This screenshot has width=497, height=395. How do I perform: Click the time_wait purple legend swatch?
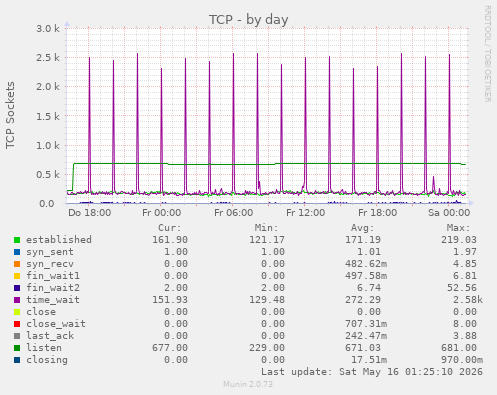17,300
